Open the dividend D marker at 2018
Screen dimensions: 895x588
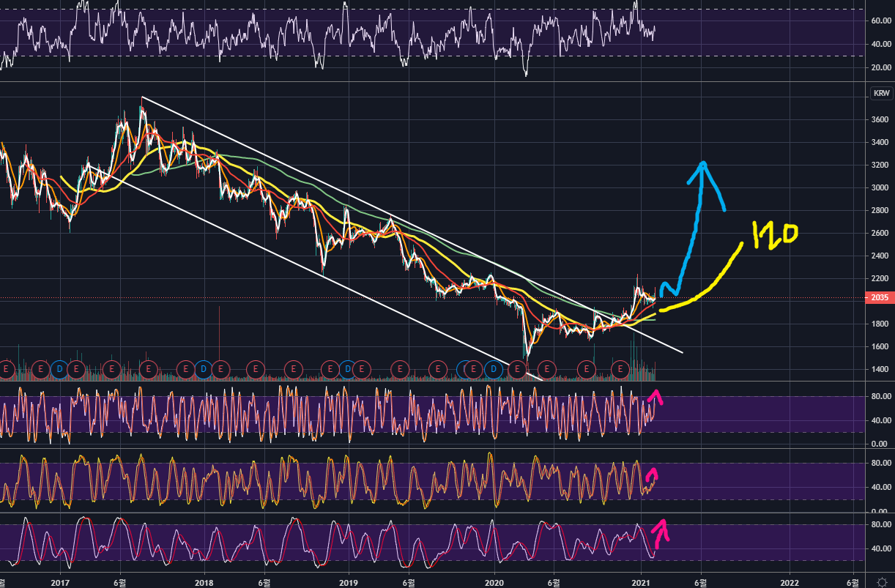203,368
